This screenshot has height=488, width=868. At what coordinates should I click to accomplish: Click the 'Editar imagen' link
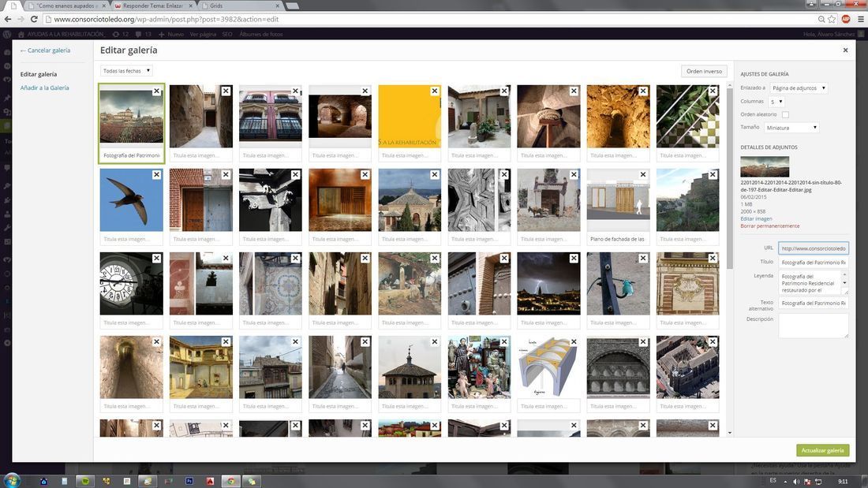(756, 219)
